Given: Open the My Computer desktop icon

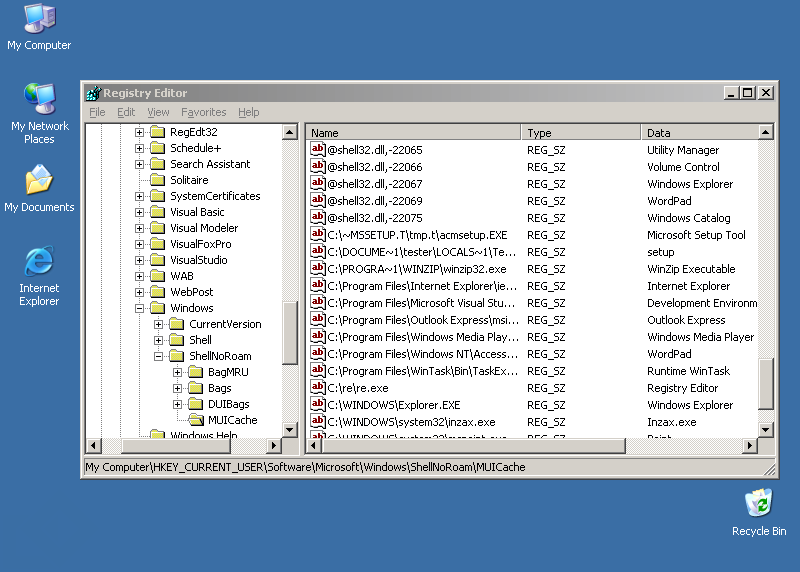Looking at the screenshot, I should [39, 27].
